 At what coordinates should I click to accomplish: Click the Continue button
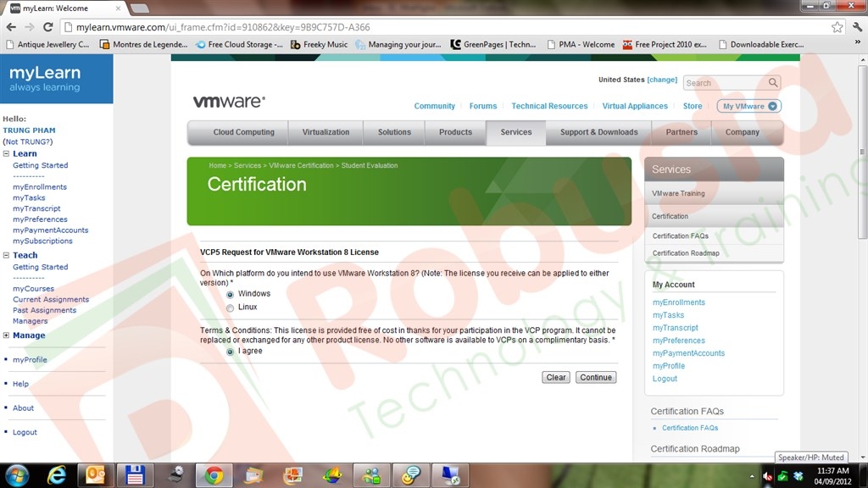click(x=596, y=377)
